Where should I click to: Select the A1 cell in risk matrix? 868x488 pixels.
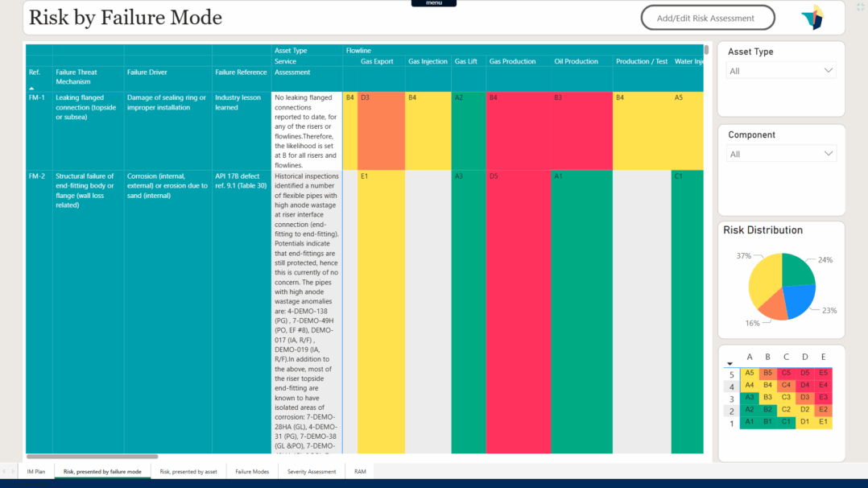[749, 422]
